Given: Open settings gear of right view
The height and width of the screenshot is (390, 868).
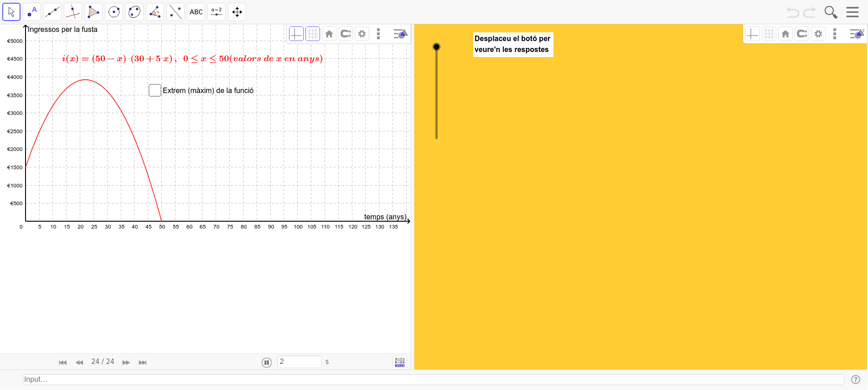Looking at the screenshot, I should (818, 34).
